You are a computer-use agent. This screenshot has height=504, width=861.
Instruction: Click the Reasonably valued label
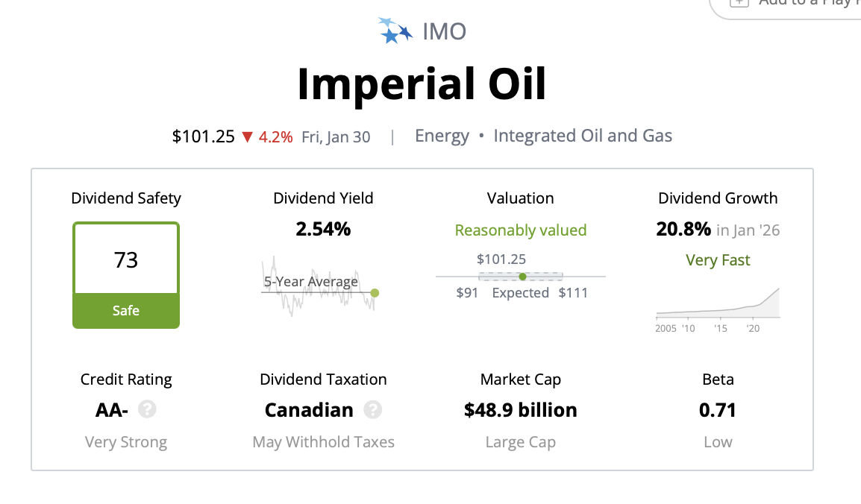pos(521,230)
